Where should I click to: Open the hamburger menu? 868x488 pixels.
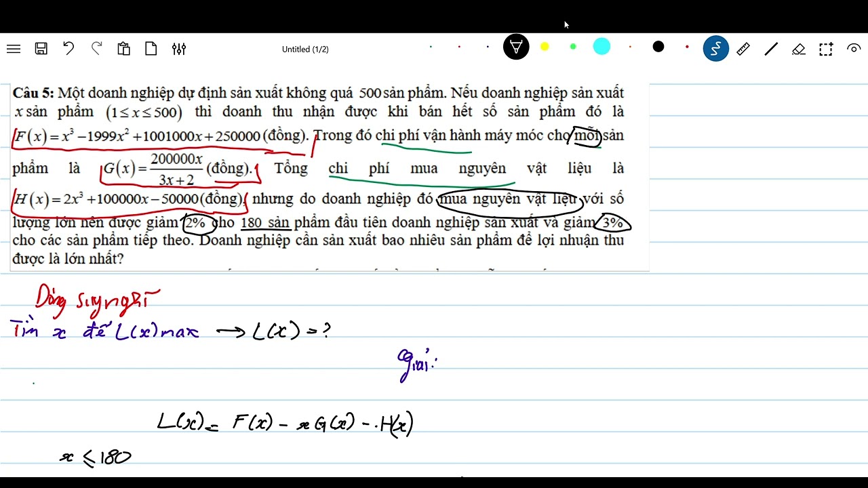pos(14,49)
